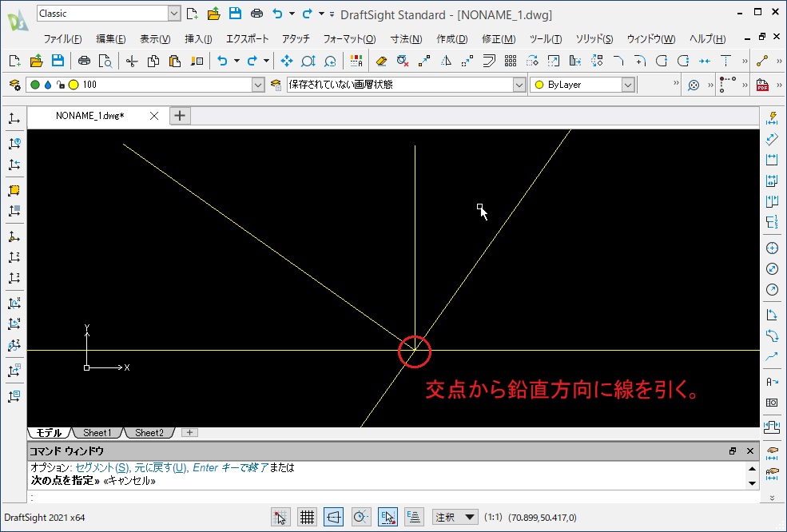787x532 pixels.
Task: Click the 元に戻す(U) command option link
Action: 161,468
